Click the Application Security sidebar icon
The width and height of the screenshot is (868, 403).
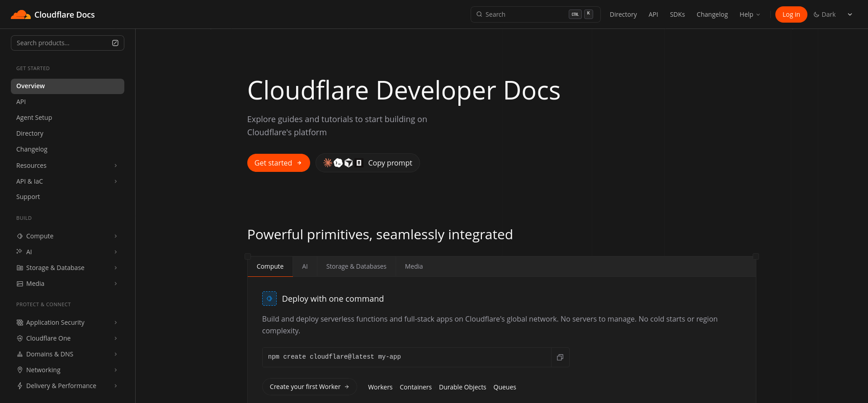coord(20,322)
